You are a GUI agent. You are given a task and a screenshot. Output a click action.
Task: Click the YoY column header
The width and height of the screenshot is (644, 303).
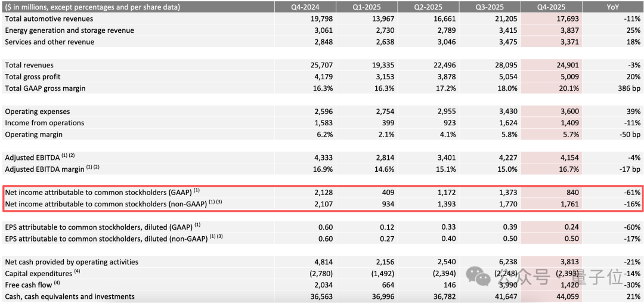click(x=613, y=7)
